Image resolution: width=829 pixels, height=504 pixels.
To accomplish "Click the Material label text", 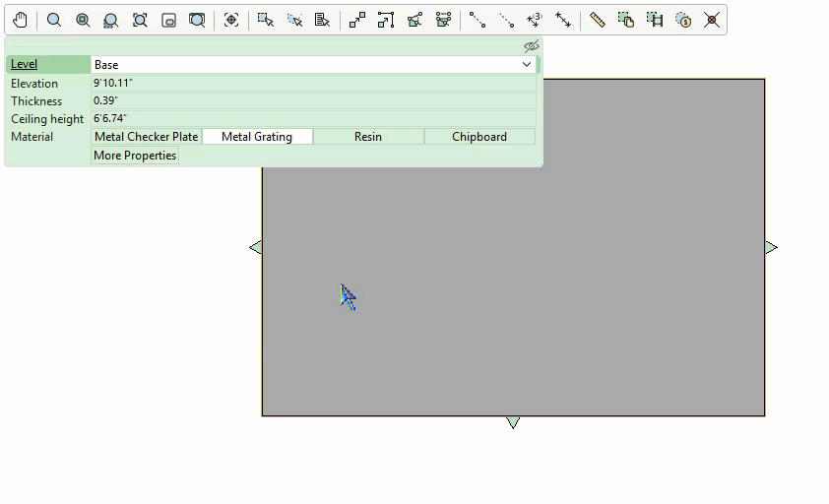I will coord(32,137).
